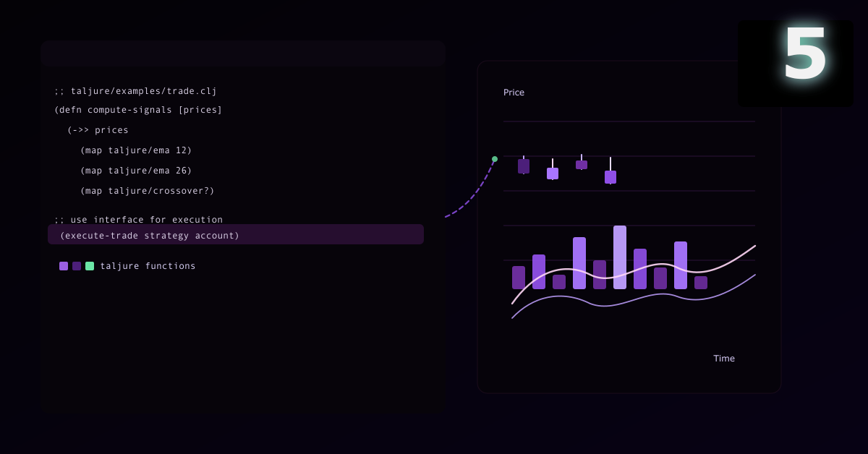
Task: Click the shortest rightmost volume bar
Action: click(701, 283)
